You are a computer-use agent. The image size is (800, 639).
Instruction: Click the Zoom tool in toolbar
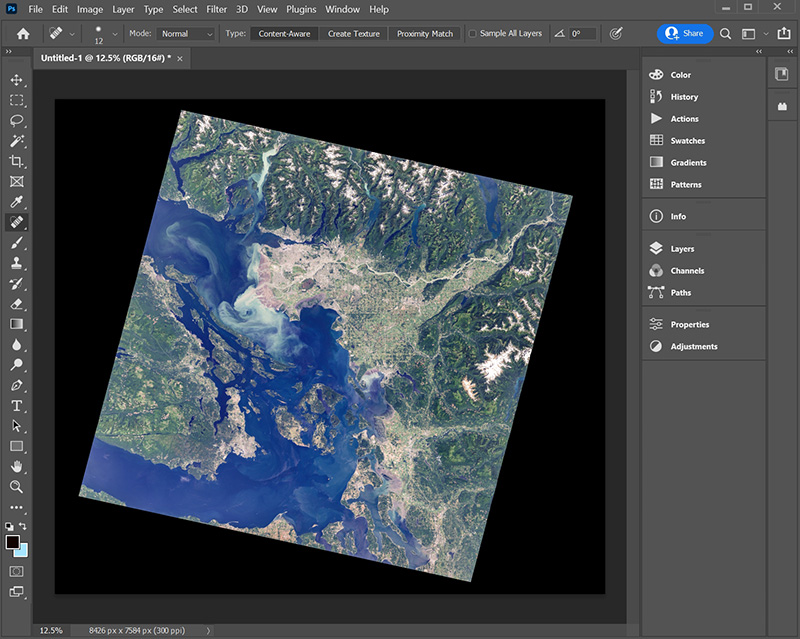(x=16, y=487)
